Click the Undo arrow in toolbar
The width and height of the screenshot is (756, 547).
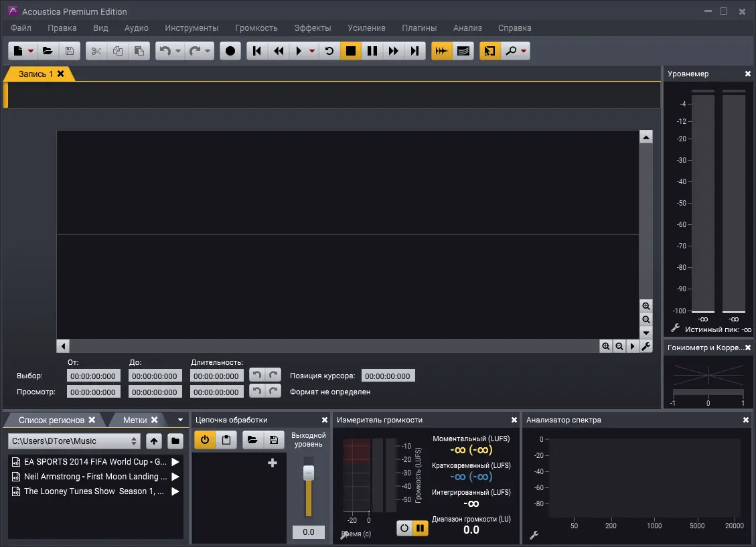165,51
